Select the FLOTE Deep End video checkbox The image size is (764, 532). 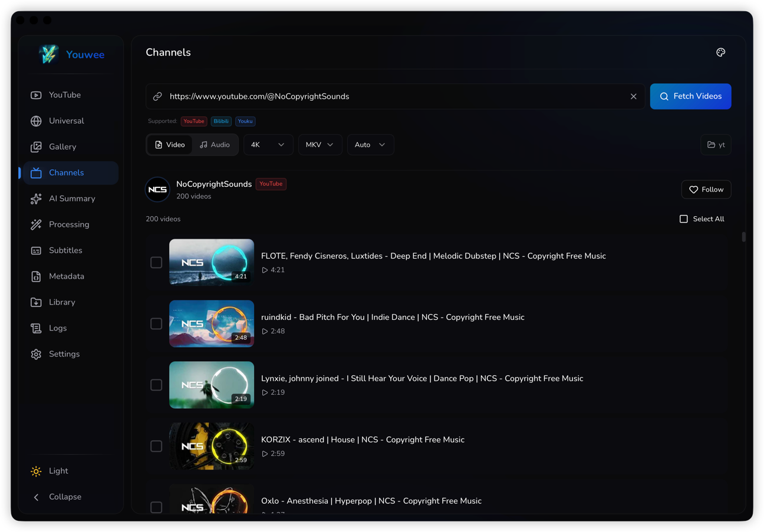pos(156,262)
